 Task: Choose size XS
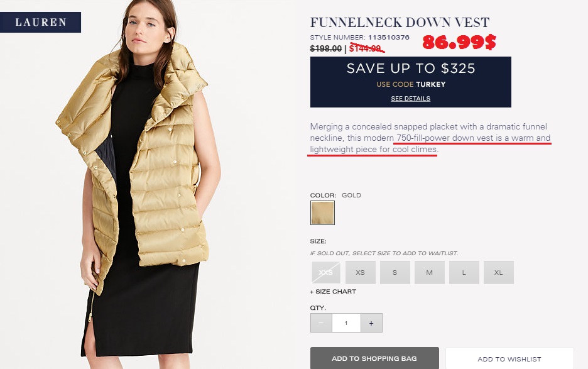click(x=361, y=273)
